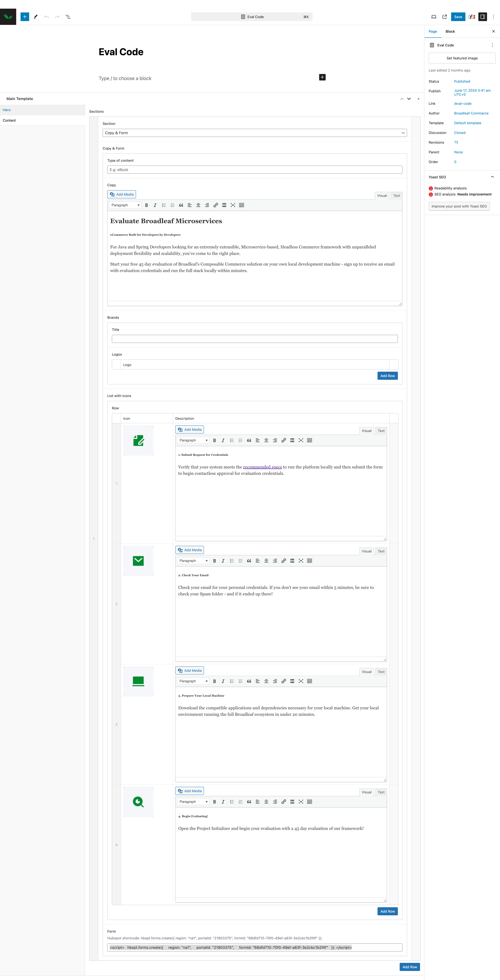This screenshot has width=500, height=980.
Task: Open View Page external link icon
Action: coord(444,17)
